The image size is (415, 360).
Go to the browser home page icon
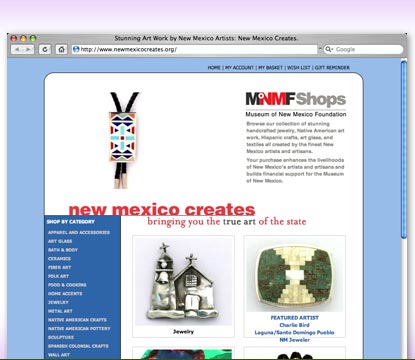[x=61, y=49]
